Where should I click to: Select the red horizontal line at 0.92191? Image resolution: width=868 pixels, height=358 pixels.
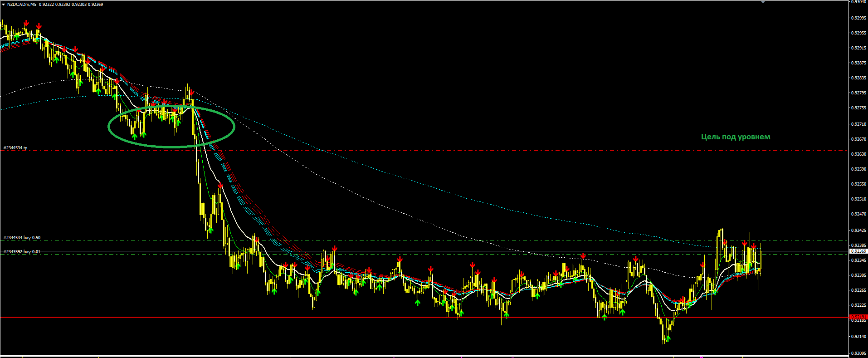(424, 317)
